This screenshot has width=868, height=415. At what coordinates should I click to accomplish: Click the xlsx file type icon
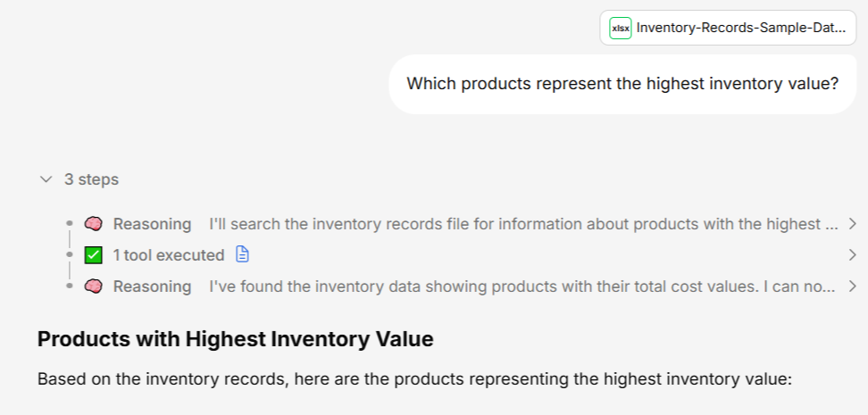(620, 28)
